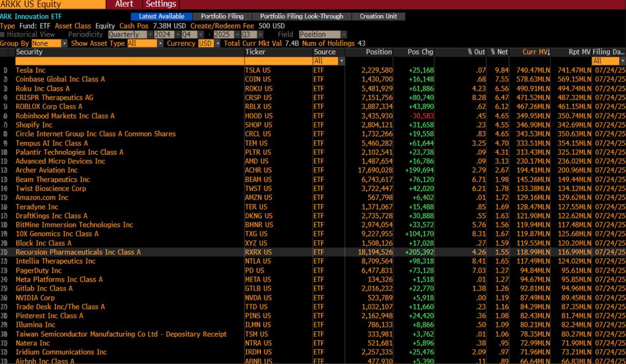The image size is (626, 364).
Task: Switch to Latest Available tab
Action: point(162,16)
